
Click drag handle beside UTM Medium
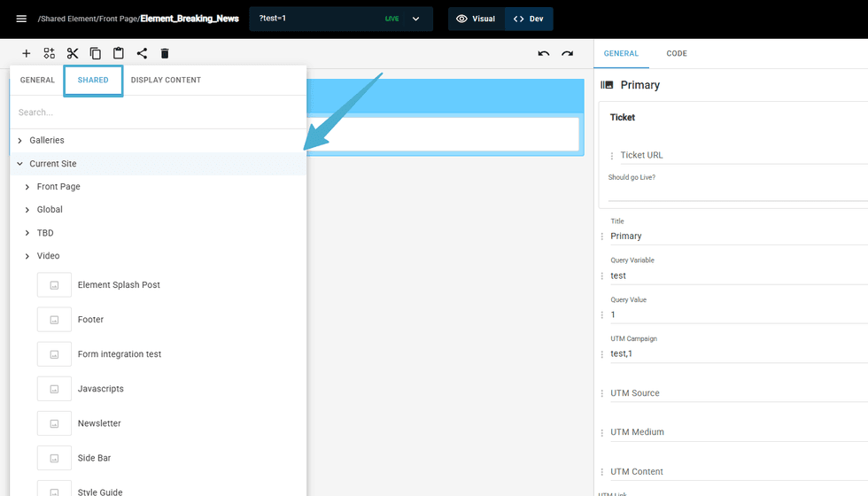[x=602, y=433]
